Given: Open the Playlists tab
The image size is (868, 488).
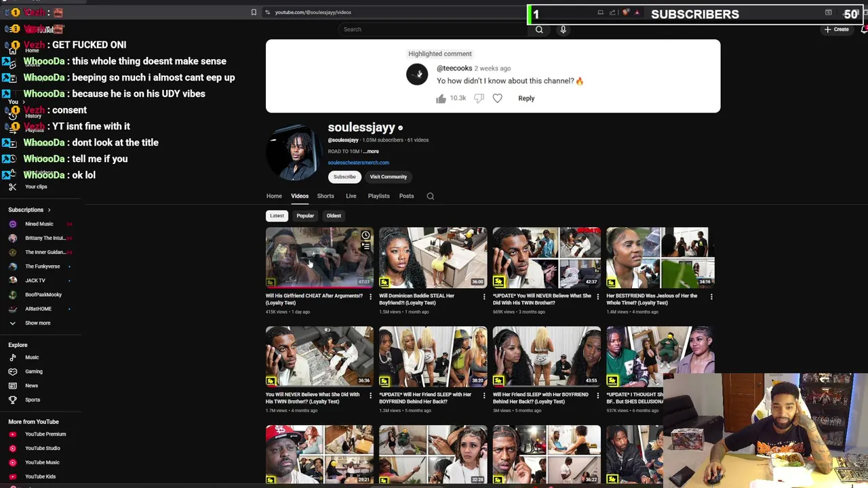Looking at the screenshot, I should point(379,196).
